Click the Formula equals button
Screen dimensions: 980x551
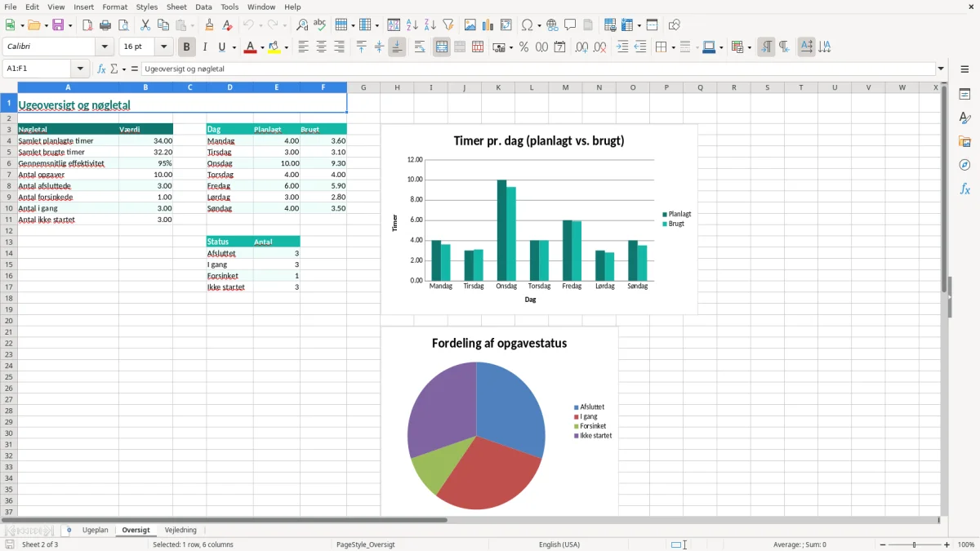coord(135,69)
